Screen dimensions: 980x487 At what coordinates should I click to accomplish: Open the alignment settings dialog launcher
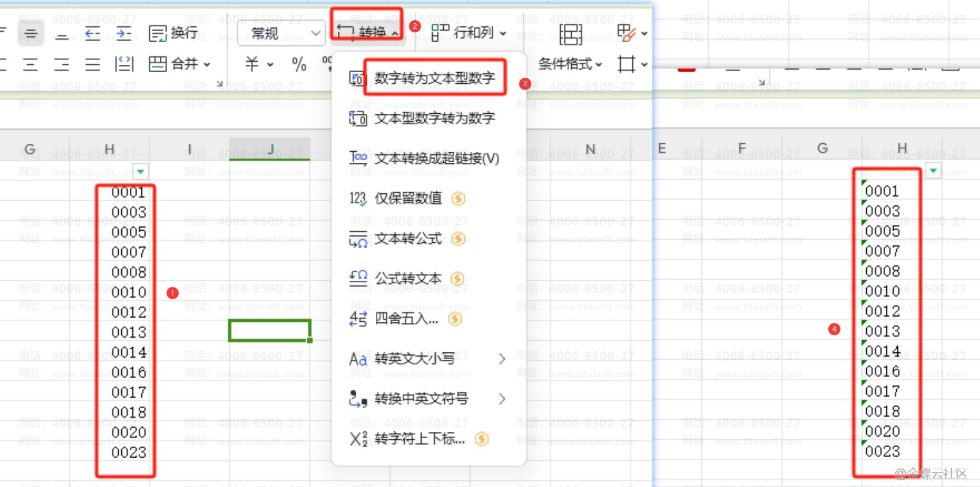(220, 83)
